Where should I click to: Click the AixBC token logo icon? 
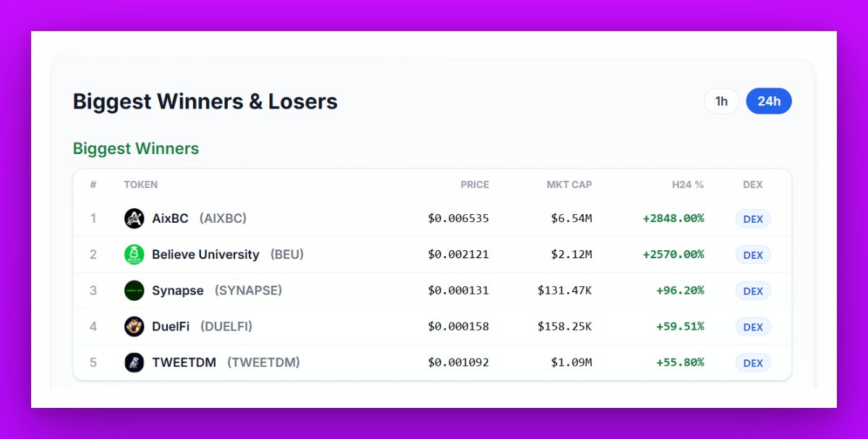click(x=134, y=218)
